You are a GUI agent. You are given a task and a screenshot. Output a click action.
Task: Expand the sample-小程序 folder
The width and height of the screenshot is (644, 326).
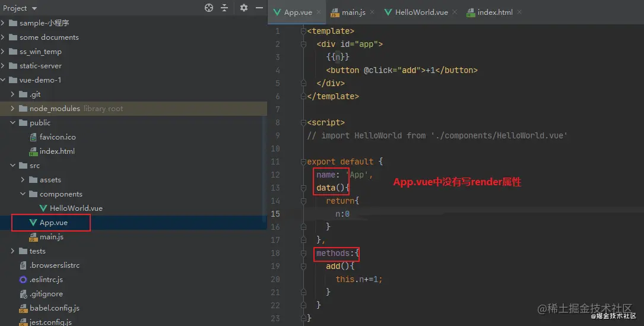[3, 23]
